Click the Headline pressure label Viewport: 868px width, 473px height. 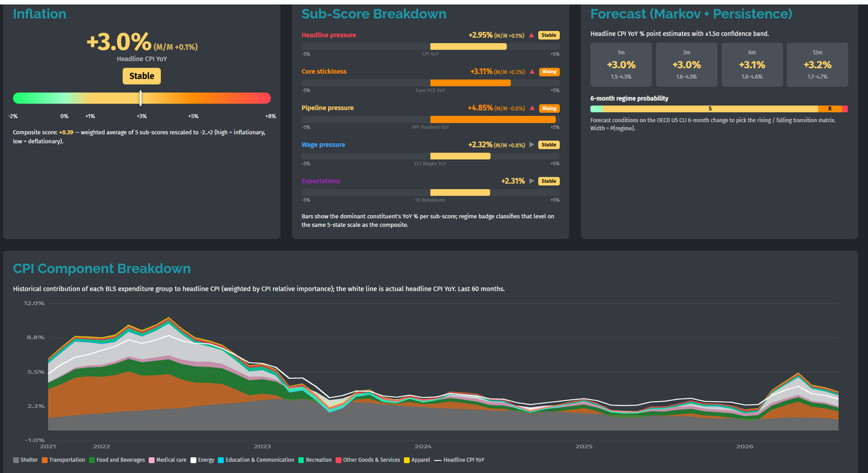pos(329,35)
